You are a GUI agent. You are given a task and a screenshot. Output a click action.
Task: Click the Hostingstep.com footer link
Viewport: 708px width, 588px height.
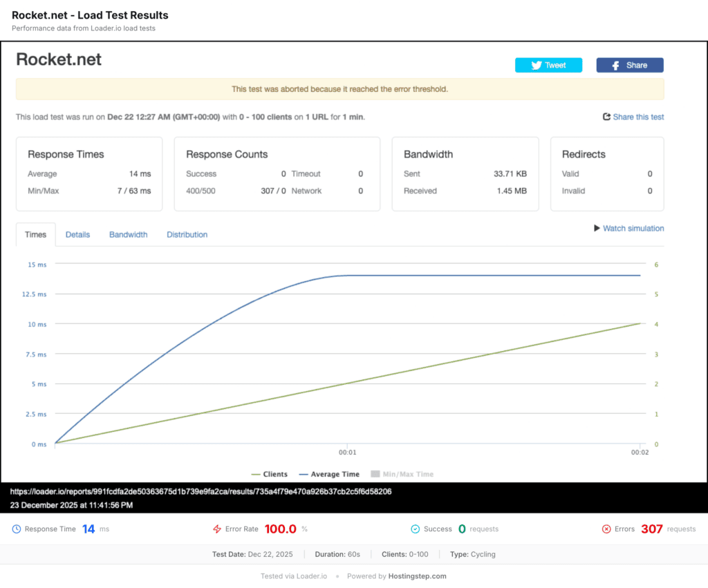coord(416,576)
